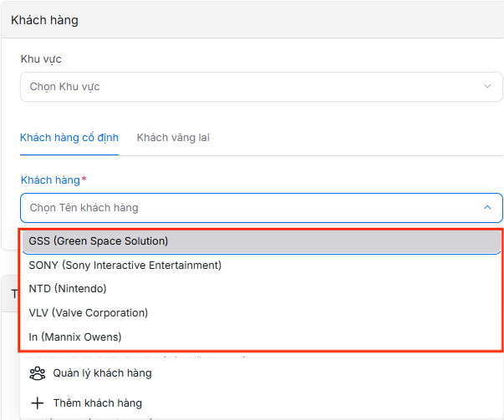Click Thêm khách hàng to add customer
504x420 pixels.
(97, 403)
